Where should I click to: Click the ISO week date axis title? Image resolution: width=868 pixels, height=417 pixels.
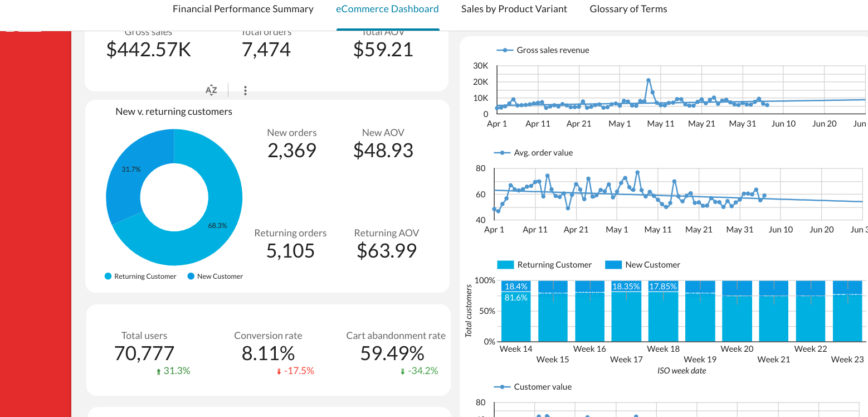click(x=681, y=370)
